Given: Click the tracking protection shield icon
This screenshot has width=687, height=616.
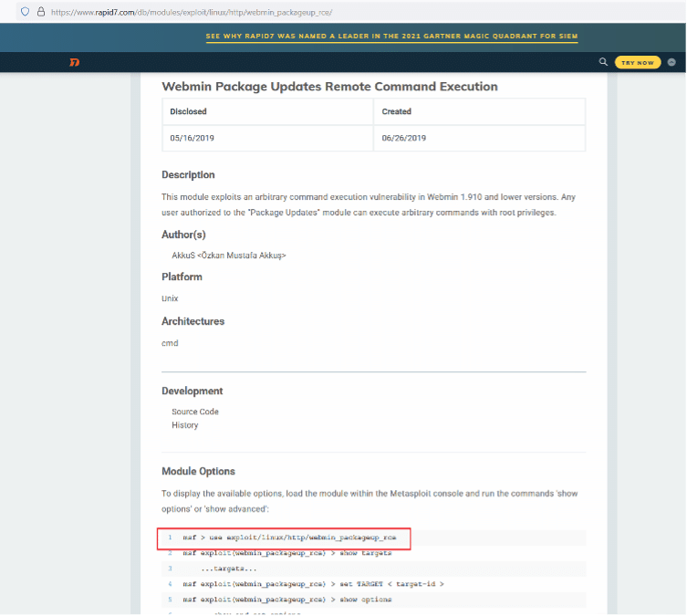Looking at the screenshot, I should 25,12.
